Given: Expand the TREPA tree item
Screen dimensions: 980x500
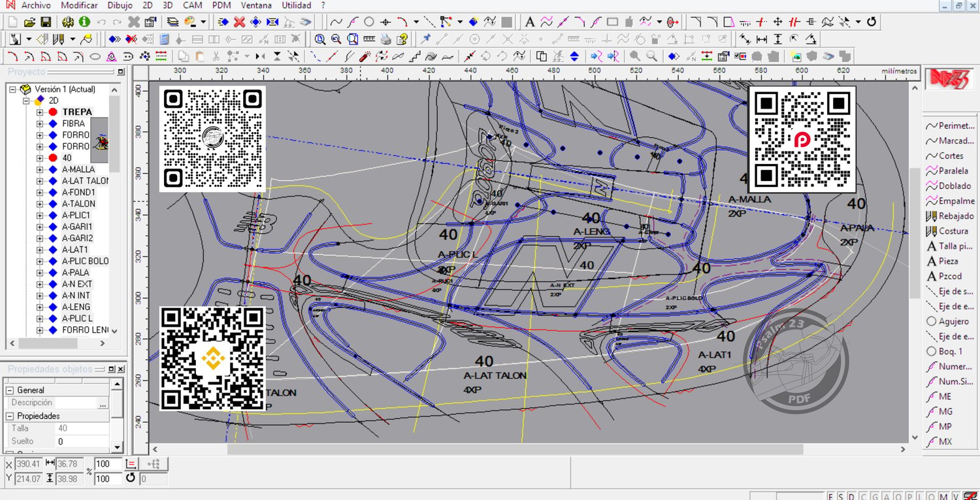Looking at the screenshot, I should 40,112.
